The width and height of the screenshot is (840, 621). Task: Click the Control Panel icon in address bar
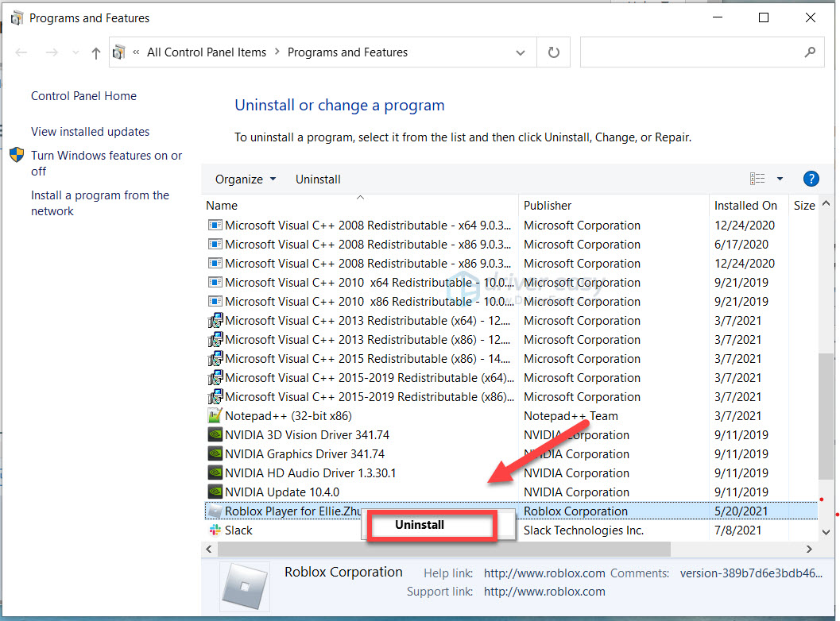point(119,52)
